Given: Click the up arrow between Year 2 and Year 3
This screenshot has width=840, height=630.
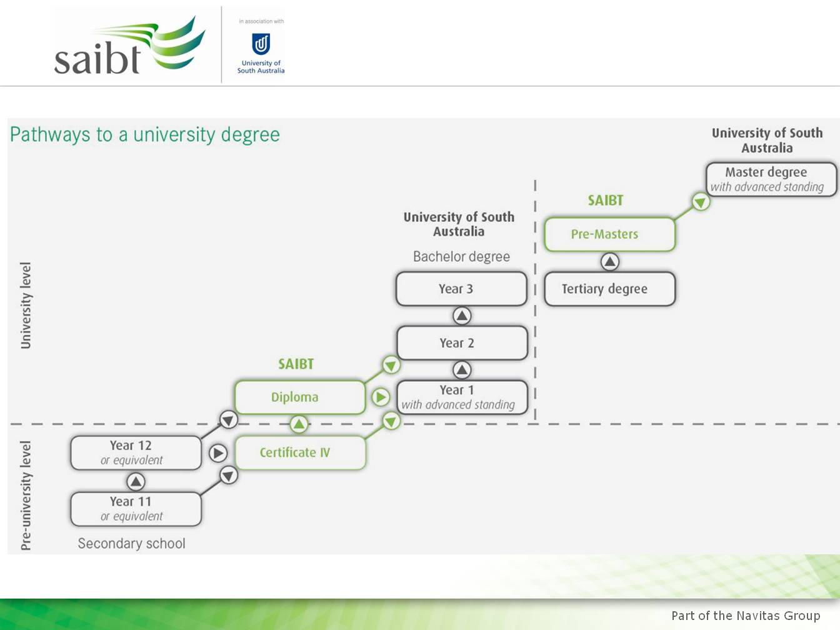Looking at the screenshot, I should tap(462, 316).
